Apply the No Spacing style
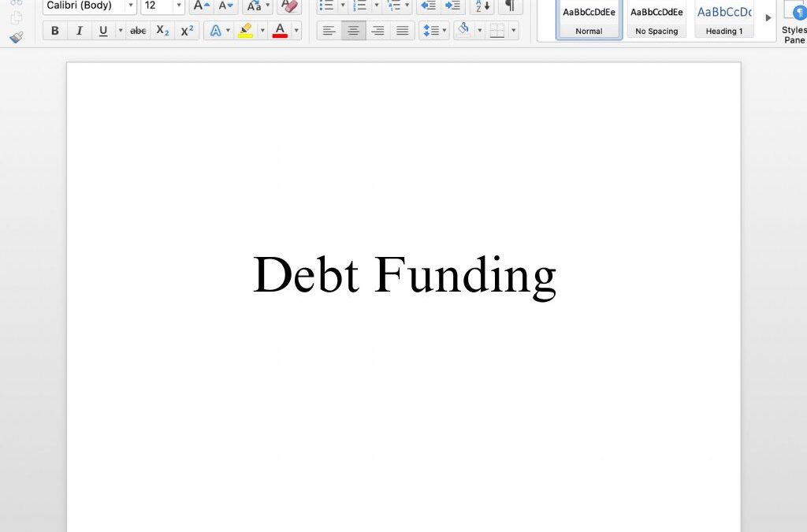 click(x=656, y=20)
